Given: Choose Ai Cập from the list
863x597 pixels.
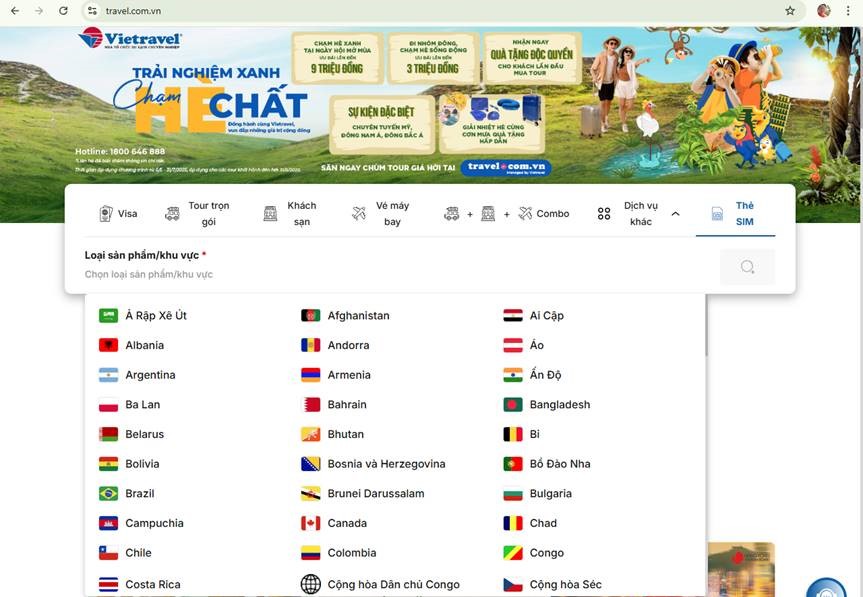Looking at the screenshot, I should (534, 315).
